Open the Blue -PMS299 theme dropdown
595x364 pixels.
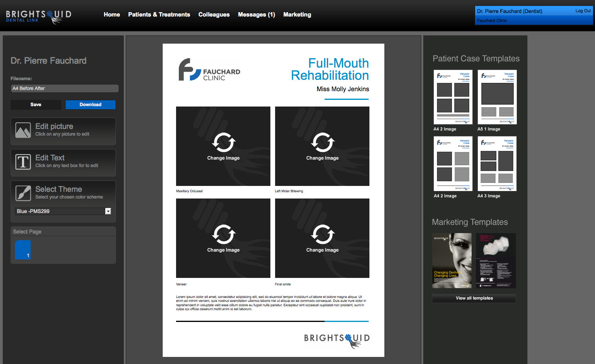pyautogui.click(x=108, y=211)
